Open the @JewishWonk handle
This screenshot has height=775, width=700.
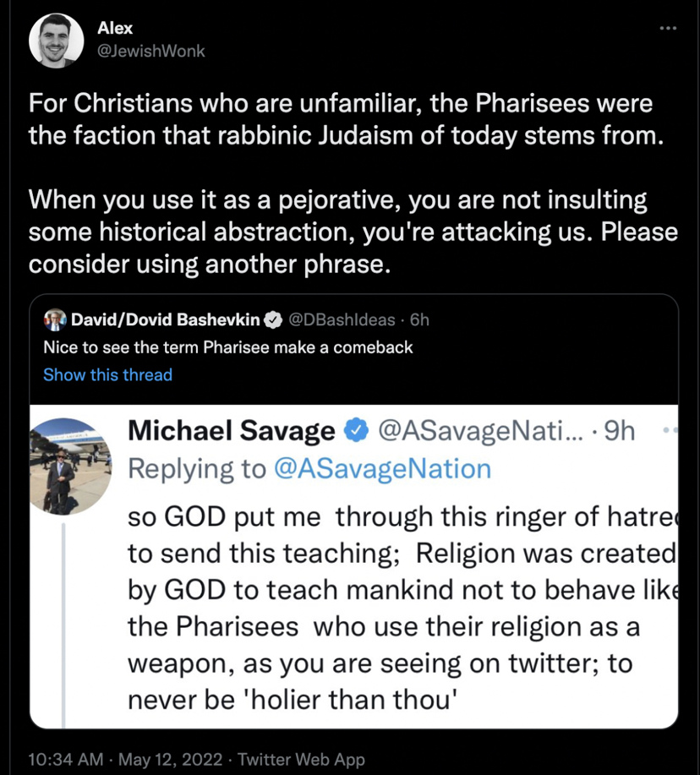[150, 51]
